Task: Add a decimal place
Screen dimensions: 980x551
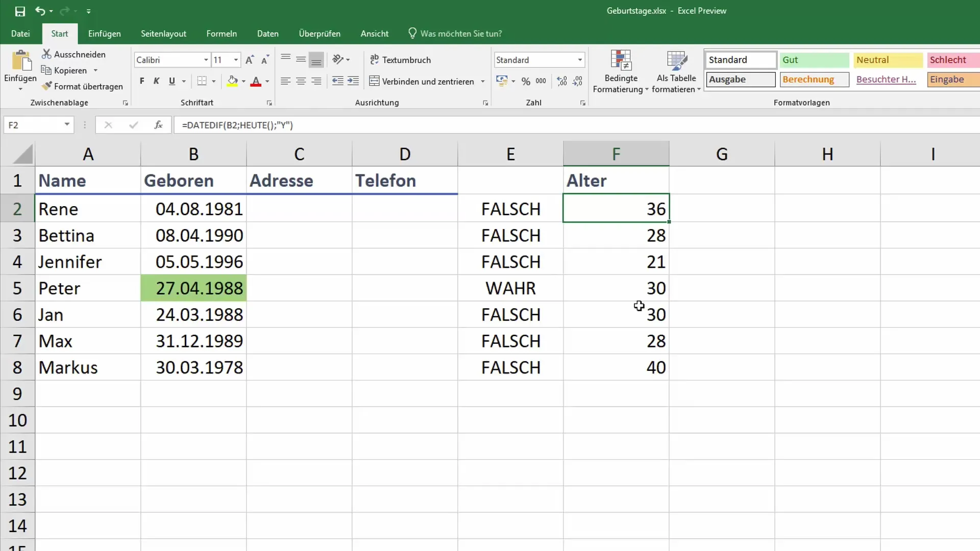Action: click(x=562, y=81)
